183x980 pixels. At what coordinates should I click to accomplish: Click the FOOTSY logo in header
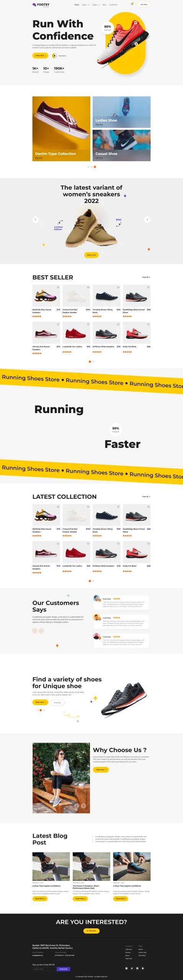[41, 5]
